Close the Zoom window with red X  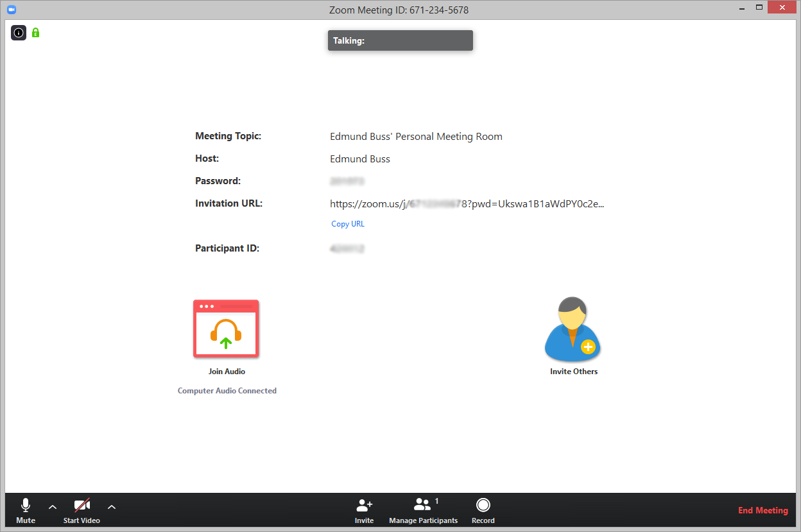click(x=782, y=8)
